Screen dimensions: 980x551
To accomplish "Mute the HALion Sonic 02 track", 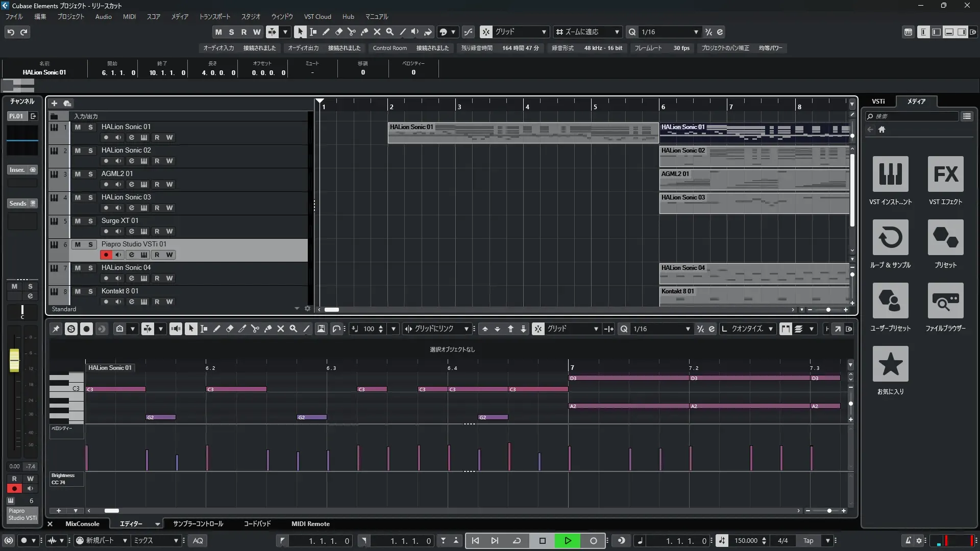I will coord(78,151).
